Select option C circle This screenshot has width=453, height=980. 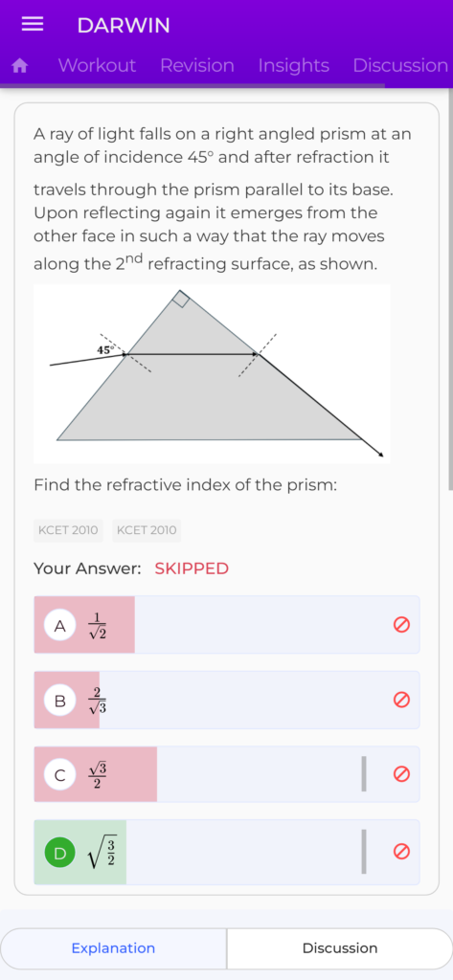coord(60,775)
